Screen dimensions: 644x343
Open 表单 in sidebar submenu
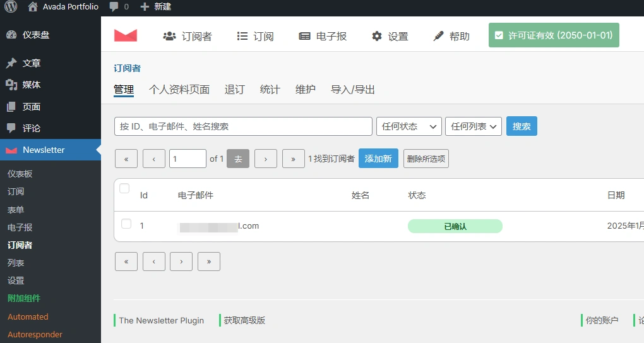click(16, 210)
